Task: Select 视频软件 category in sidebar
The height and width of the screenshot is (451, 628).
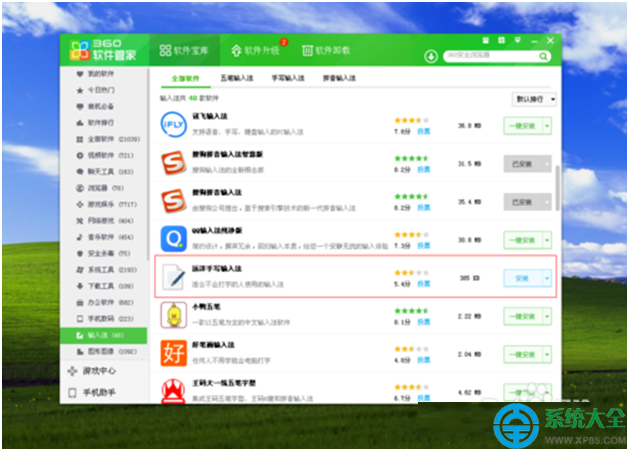Action: point(105,155)
